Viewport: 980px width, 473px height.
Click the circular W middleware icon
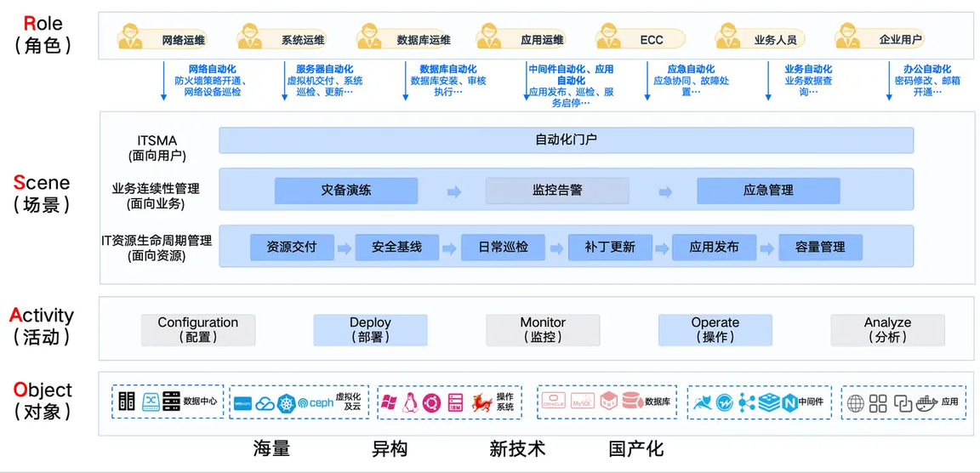[x=725, y=403]
